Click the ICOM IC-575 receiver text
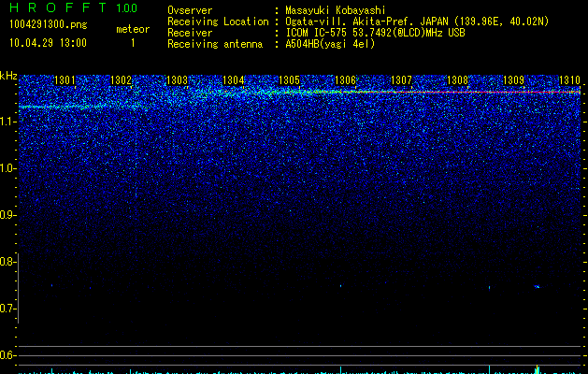Screen dimensions: 588x374 click(375, 33)
